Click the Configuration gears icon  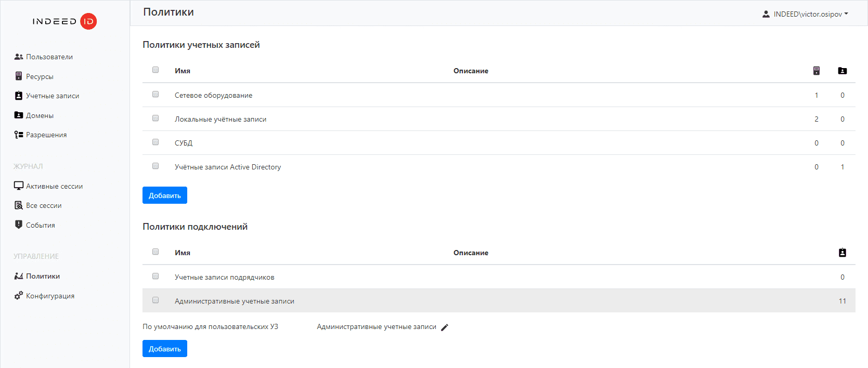pos(19,295)
